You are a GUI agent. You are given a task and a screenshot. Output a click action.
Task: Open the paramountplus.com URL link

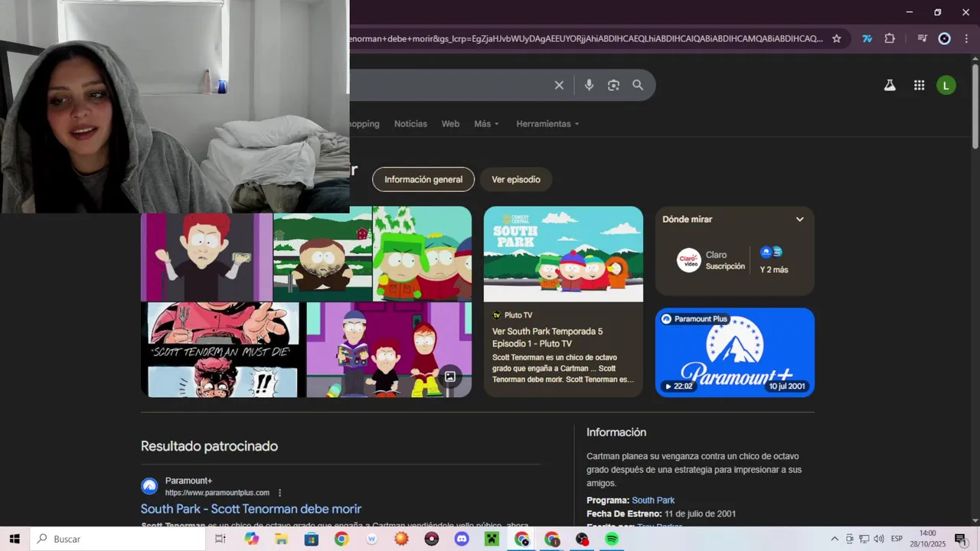[x=217, y=493]
